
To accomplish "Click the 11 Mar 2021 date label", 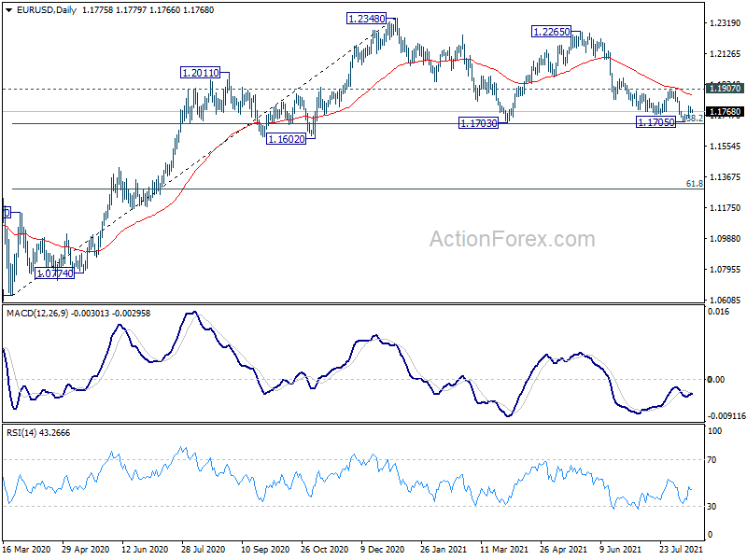I will tap(504, 549).
